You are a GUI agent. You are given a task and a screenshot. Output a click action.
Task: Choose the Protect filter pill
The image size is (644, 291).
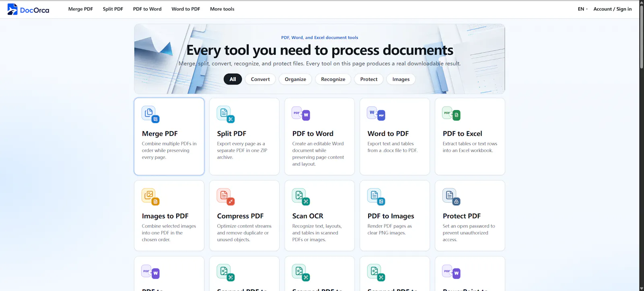pos(369,79)
